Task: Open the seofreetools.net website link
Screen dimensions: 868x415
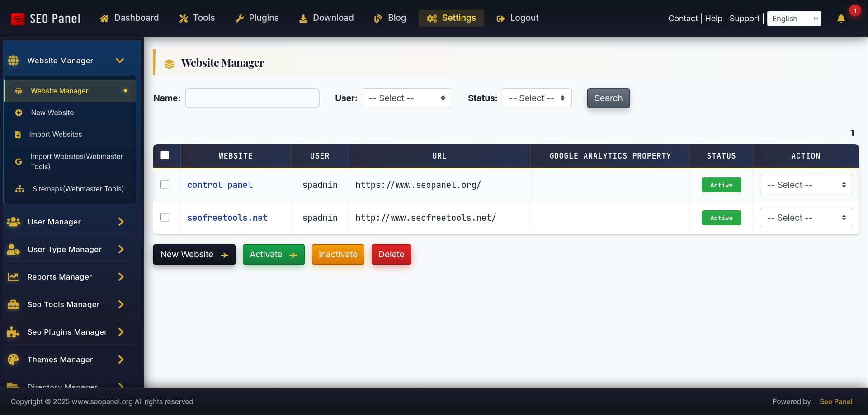Action: [227, 218]
